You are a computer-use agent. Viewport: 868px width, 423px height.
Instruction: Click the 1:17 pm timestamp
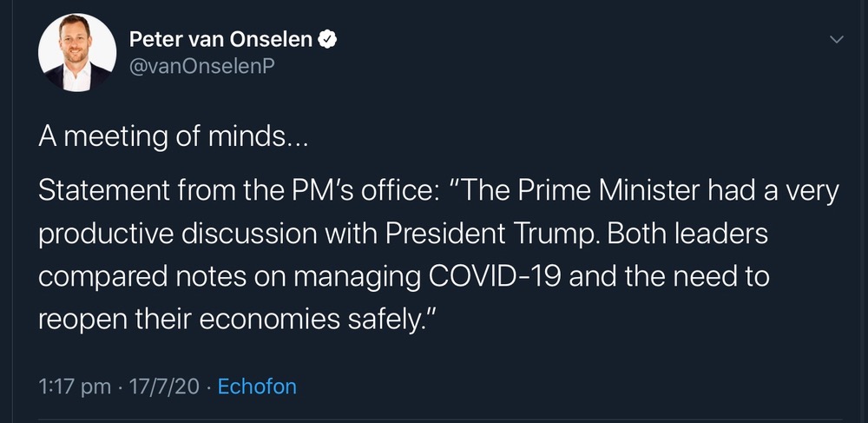click(x=75, y=387)
